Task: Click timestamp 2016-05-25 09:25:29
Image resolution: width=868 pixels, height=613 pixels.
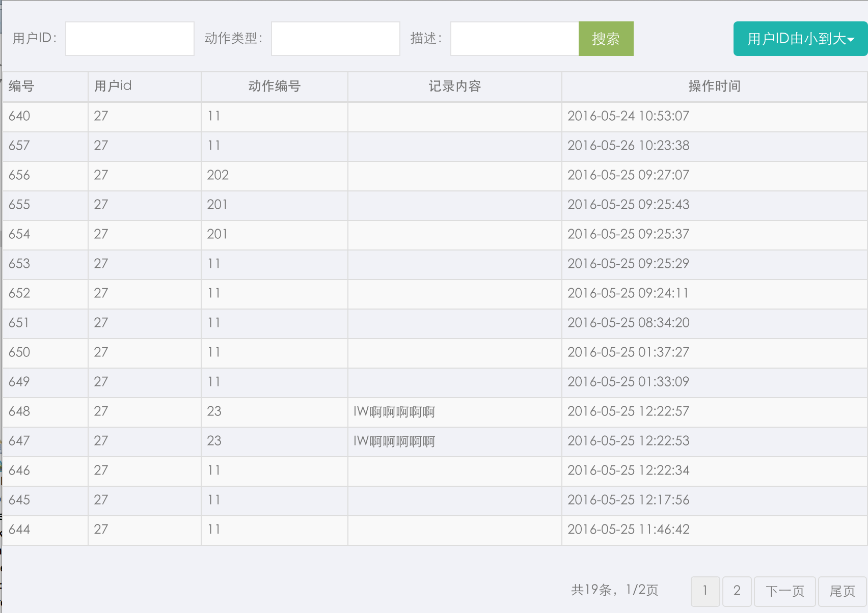Action: [629, 264]
